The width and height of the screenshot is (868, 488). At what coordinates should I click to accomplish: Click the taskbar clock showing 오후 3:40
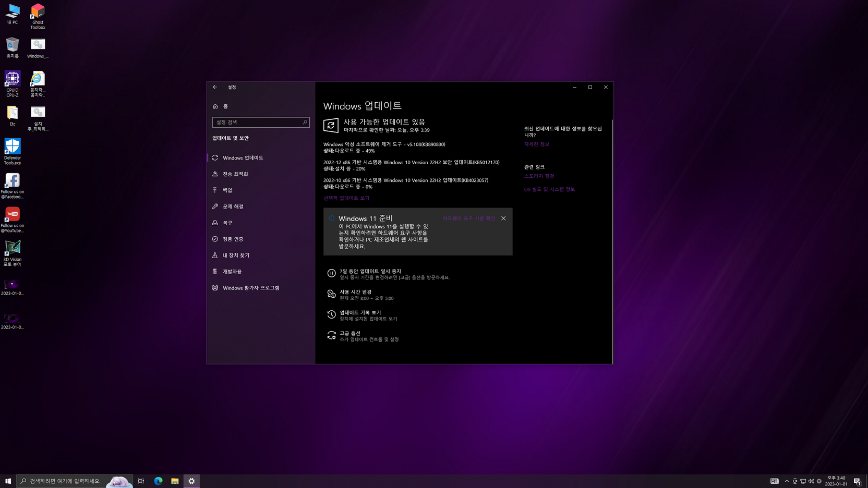tap(836, 481)
